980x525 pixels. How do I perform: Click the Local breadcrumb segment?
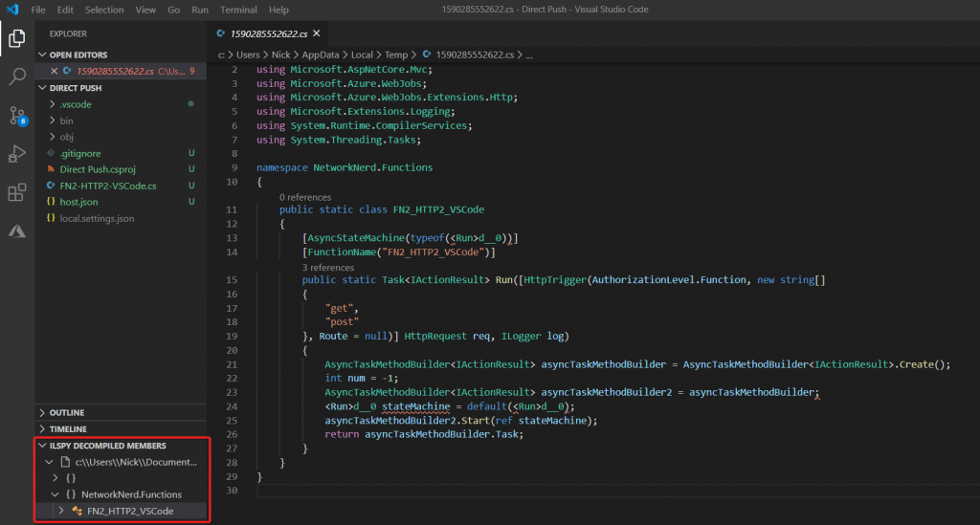coord(362,55)
